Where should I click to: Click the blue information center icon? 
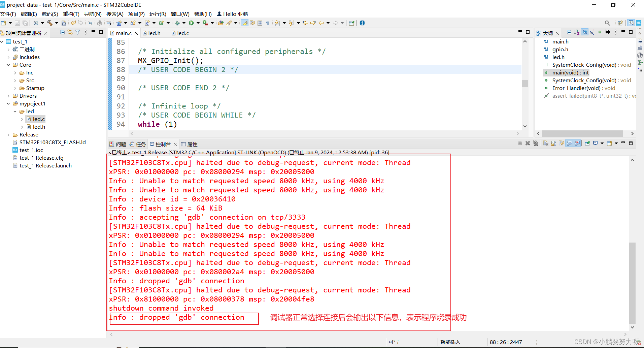[362, 23]
